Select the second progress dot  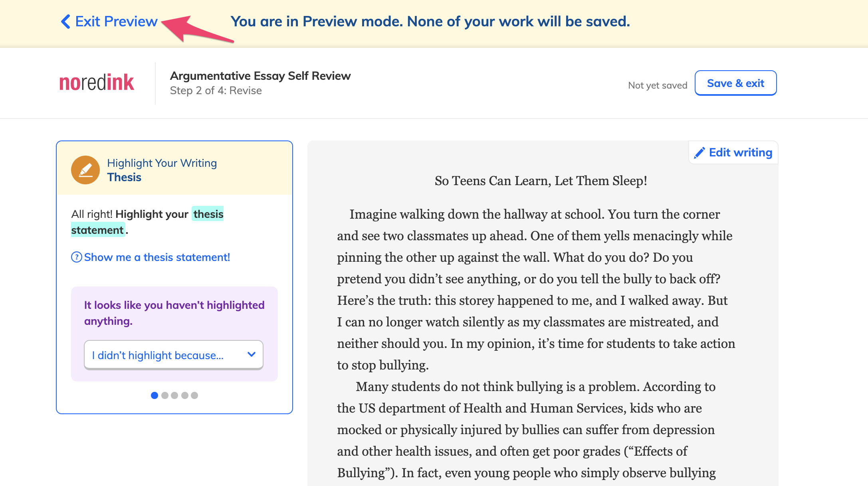165,395
